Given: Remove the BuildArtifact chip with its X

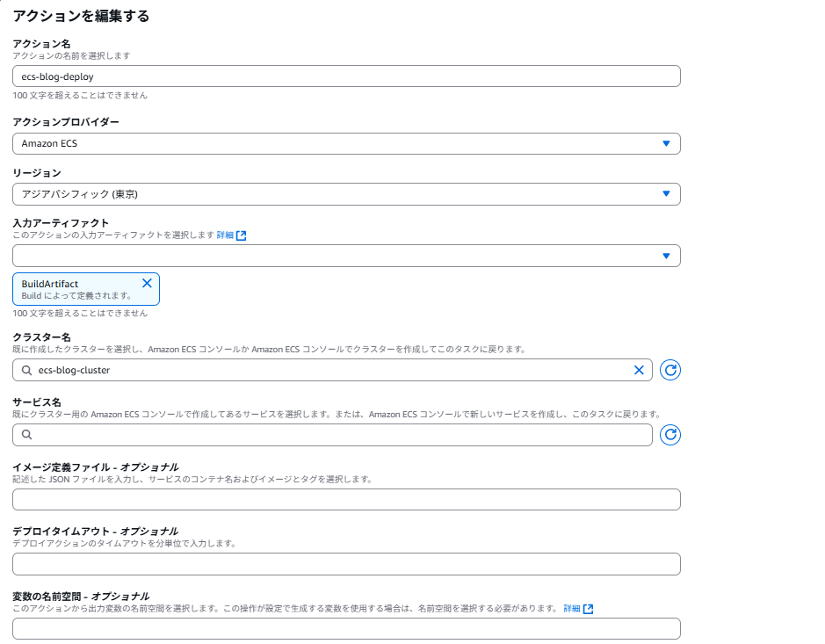Looking at the screenshot, I should coord(147,283).
